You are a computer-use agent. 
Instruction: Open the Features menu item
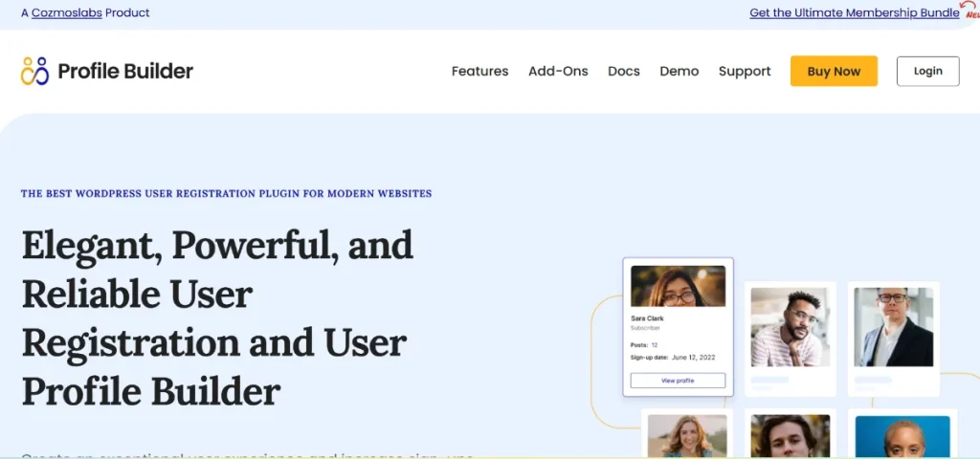pyautogui.click(x=480, y=71)
